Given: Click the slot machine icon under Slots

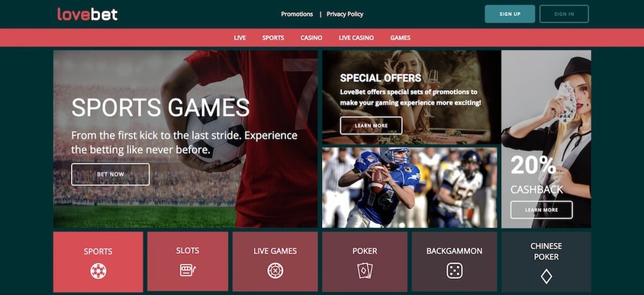Looking at the screenshot, I should 187,270.
